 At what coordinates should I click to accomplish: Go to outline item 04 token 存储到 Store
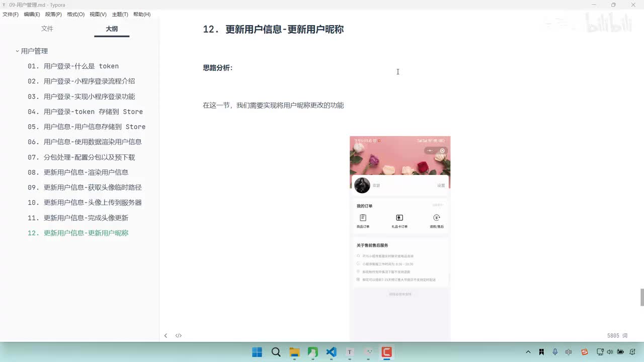point(86,112)
